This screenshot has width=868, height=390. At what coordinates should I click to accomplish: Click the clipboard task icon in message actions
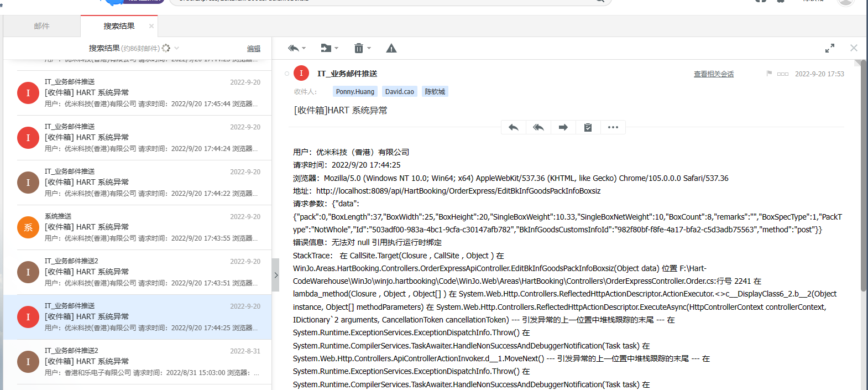[x=588, y=127]
